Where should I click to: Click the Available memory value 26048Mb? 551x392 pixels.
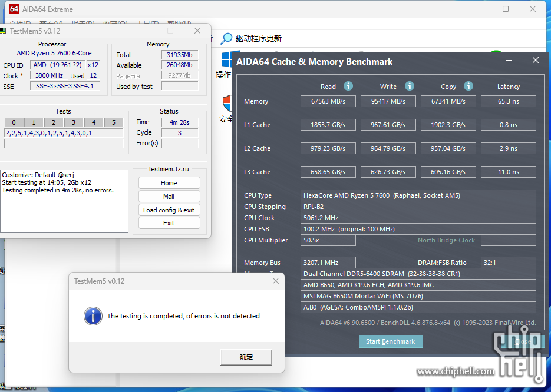[180, 65]
